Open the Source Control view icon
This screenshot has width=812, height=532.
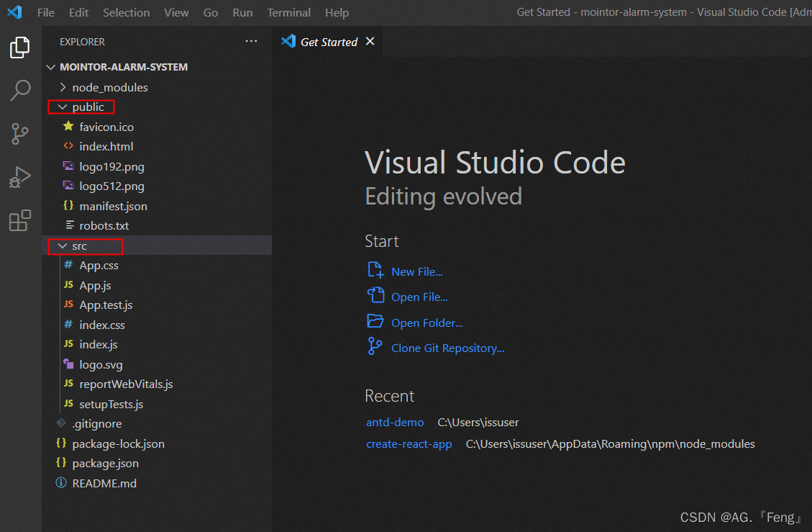pos(19,133)
